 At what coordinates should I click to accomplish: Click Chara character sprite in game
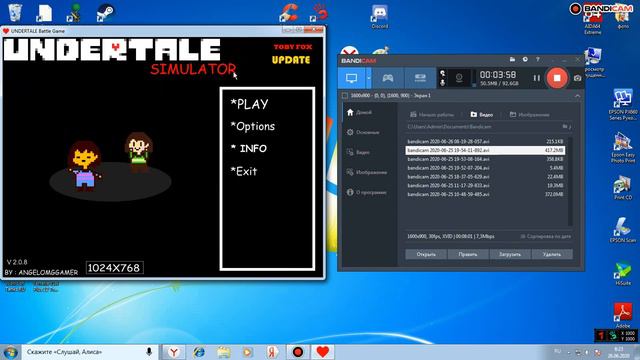pos(139,152)
